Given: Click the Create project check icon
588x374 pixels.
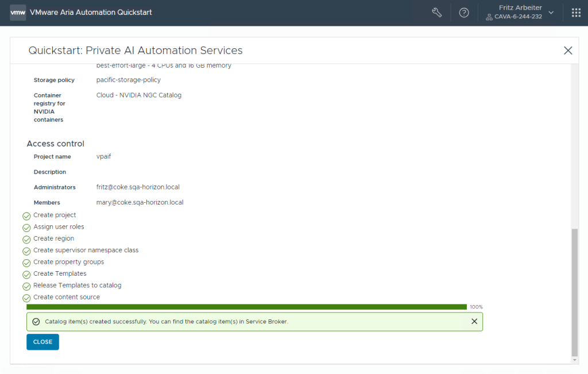Looking at the screenshot, I should tap(26, 216).
